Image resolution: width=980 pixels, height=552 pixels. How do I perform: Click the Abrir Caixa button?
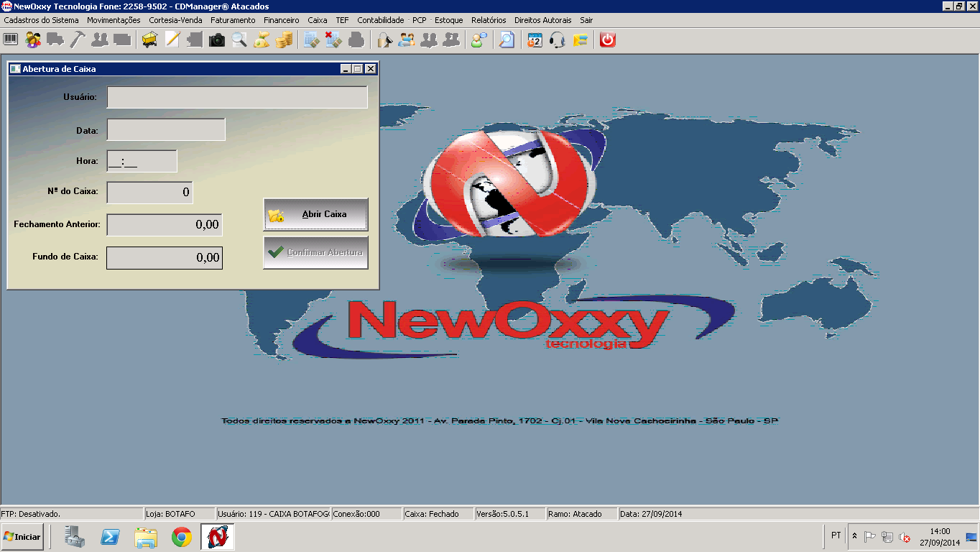315,214
